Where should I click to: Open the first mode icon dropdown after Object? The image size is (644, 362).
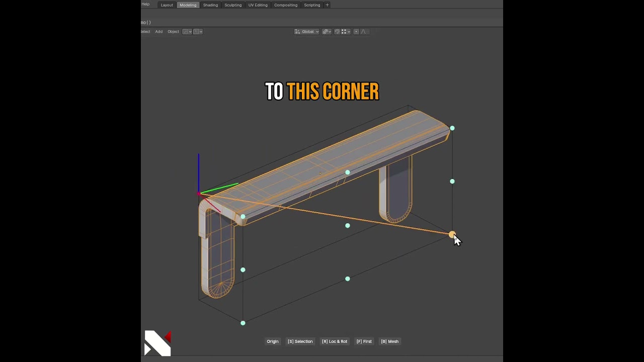[x=187, y=32]
